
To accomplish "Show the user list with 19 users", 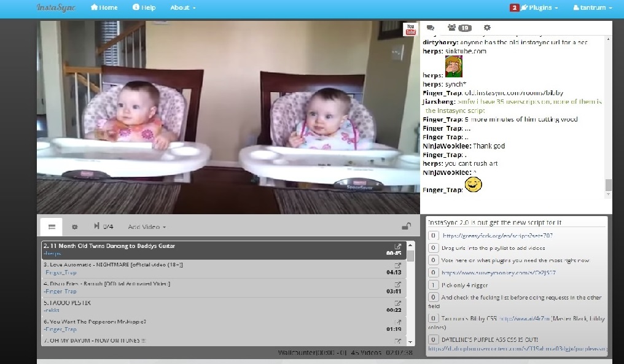I will 459,28.
